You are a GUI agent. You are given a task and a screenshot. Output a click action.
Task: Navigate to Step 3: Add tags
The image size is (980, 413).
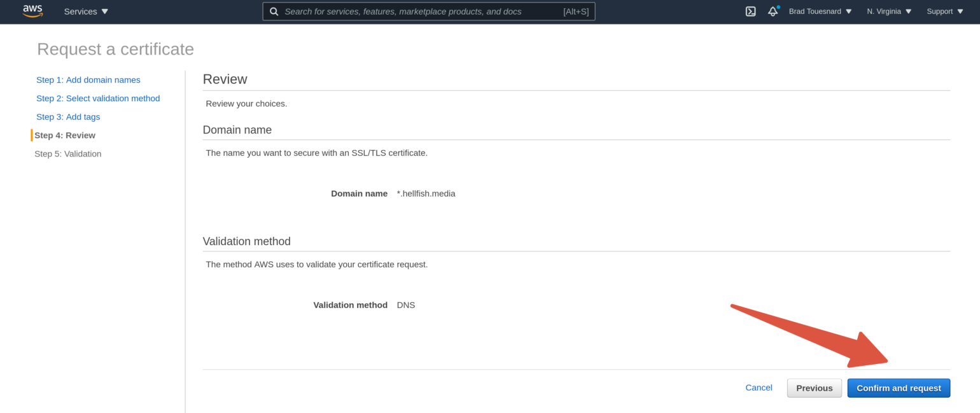pyautogui.click(x=68, y=116)
